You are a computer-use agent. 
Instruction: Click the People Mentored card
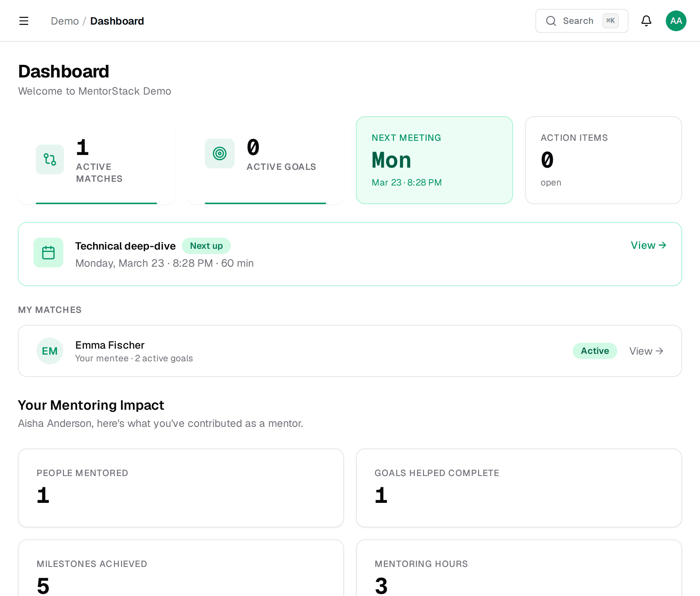click(x=181, y=488)
